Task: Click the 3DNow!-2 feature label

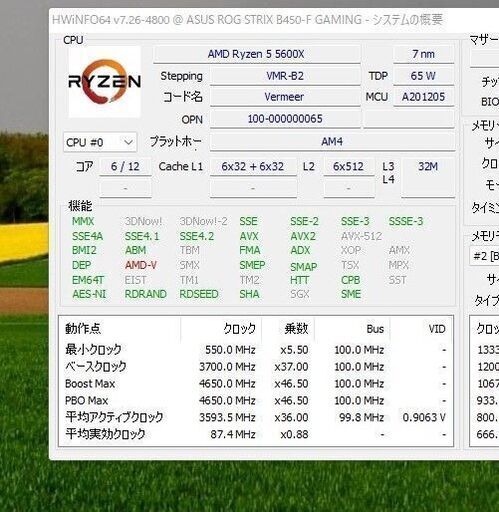Action: pos(204,221)
